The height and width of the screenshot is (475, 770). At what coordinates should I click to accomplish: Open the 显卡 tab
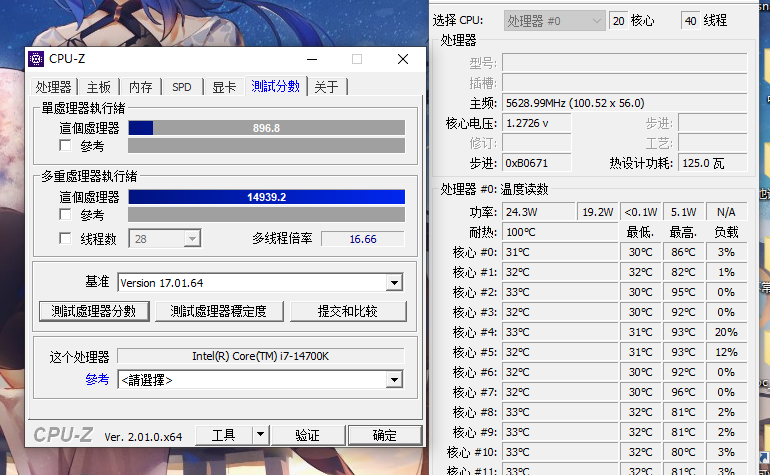(x=224, y=87)
